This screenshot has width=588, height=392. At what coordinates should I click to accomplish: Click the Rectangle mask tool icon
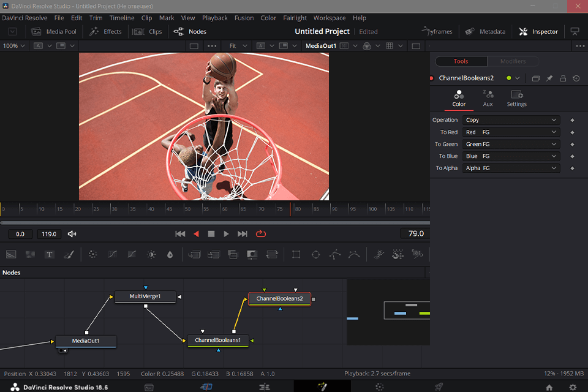tap(296, 254)
